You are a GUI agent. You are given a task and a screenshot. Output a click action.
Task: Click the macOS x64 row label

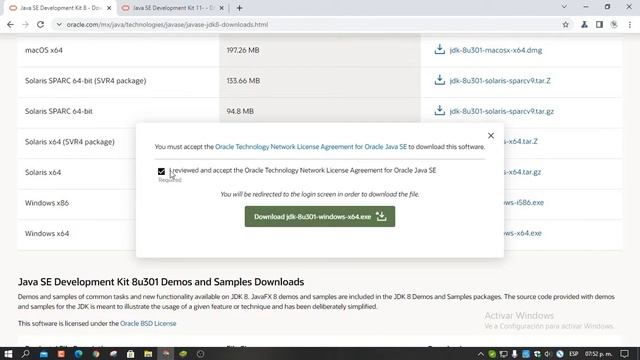[44, 50]
